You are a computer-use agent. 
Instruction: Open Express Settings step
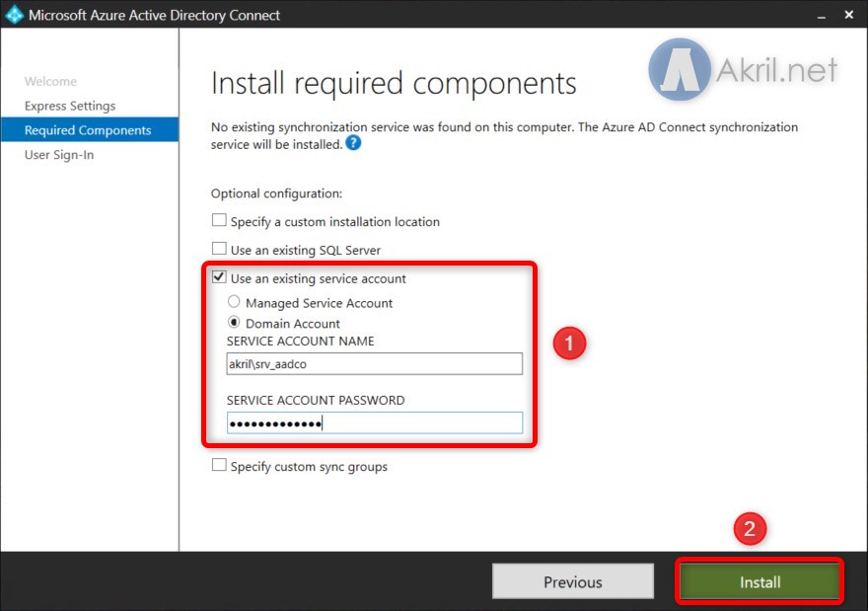[70, 106]
